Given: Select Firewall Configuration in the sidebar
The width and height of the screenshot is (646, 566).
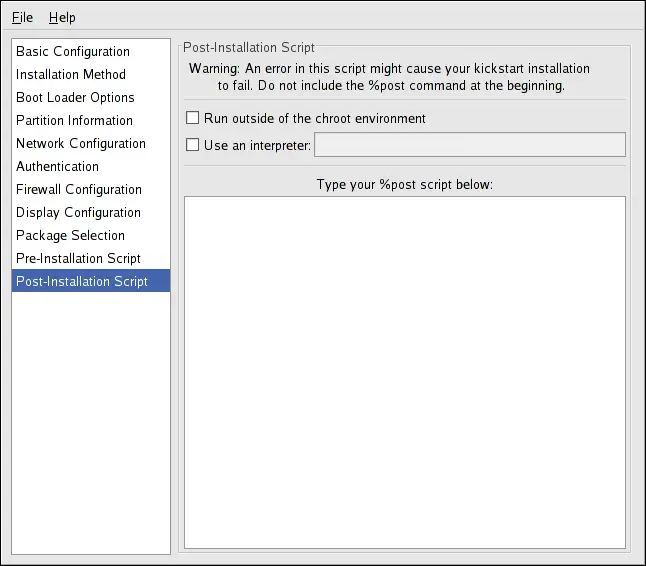Looking at the screenshot, I should [x=79, y=189].
